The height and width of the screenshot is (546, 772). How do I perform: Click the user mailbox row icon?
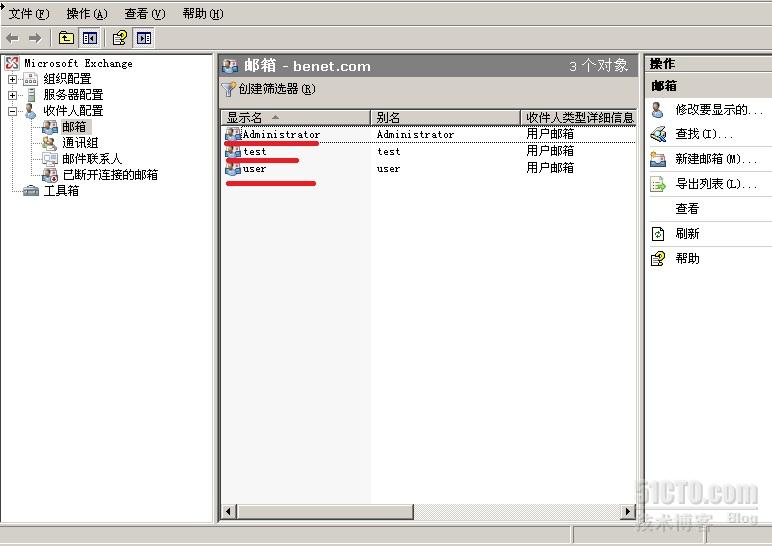point(233,168)
